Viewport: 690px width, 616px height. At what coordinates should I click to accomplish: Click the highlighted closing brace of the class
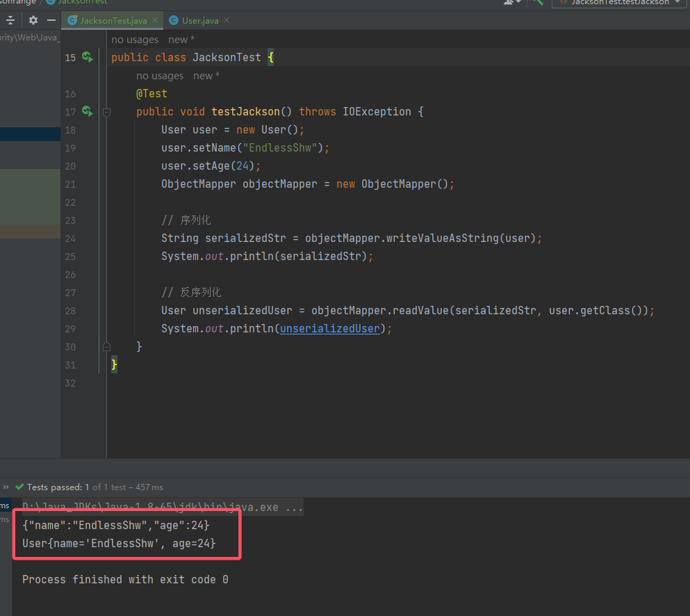[x=114, y=365]
